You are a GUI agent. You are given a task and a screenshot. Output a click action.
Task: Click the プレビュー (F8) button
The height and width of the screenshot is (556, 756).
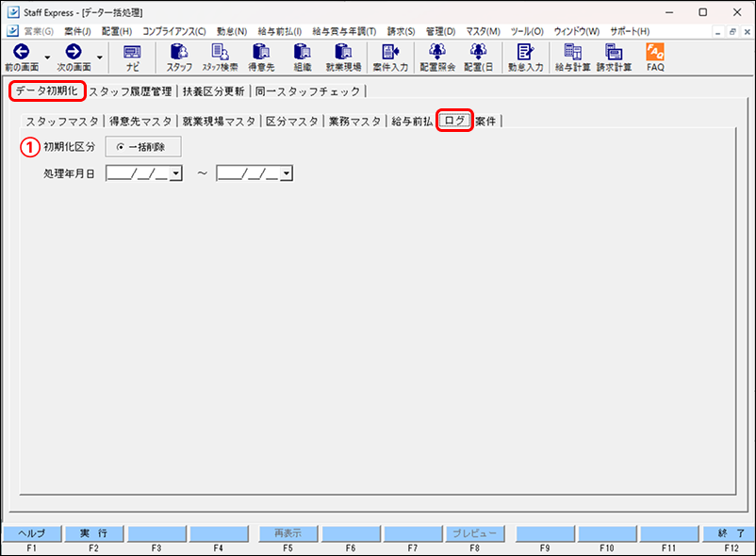[x=475, y=532]
